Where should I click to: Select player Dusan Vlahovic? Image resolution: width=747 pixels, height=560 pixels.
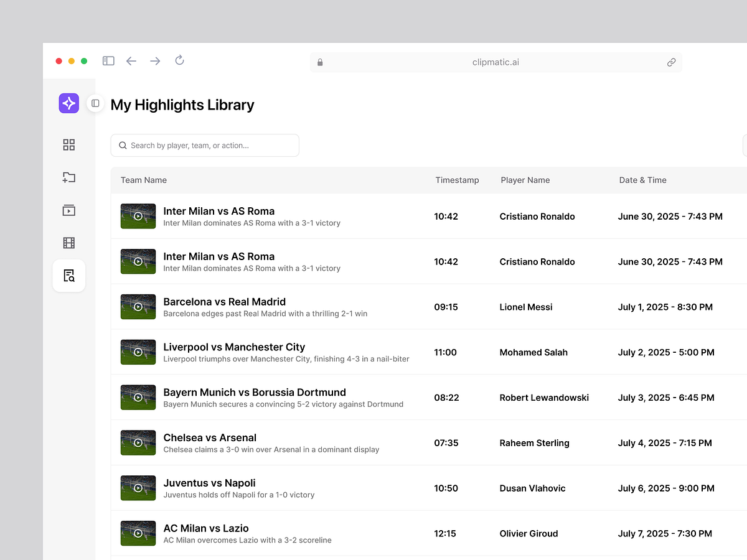click(533, 488)
